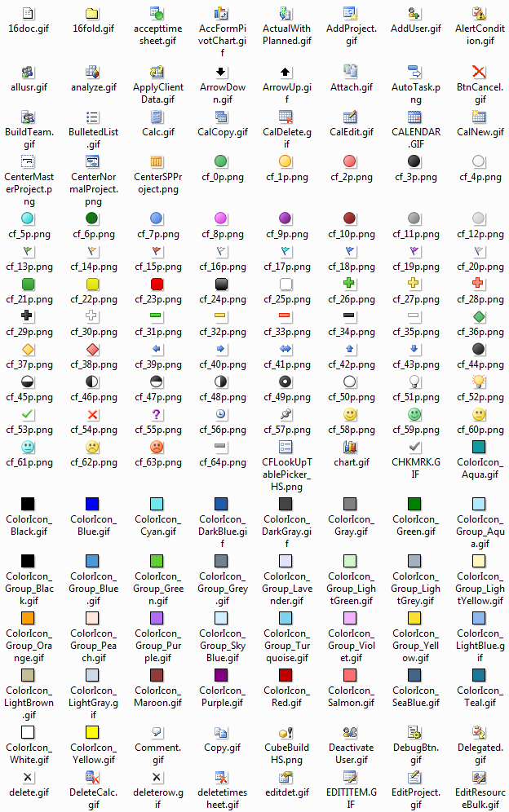This screenshot has height=812, width=509.
Task: Click the Calc.gif calculator icon
Action: click(157, 117)
